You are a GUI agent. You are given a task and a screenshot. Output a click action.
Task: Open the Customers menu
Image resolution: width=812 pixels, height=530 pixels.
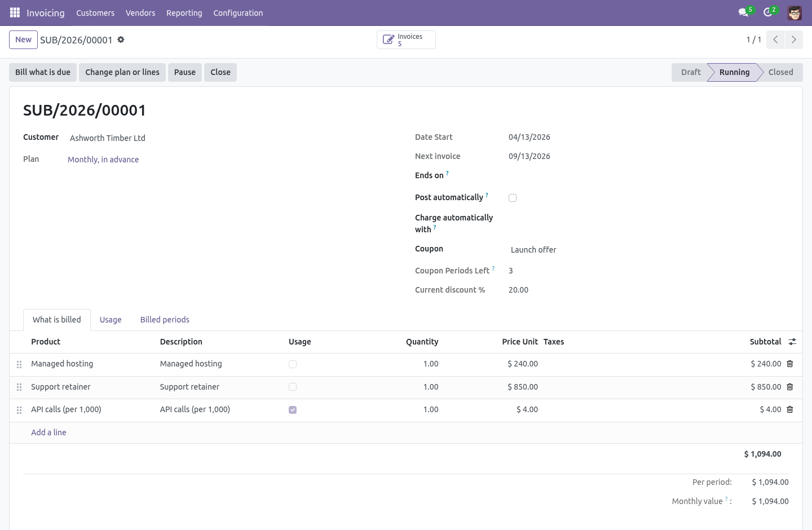coord(95,13)
